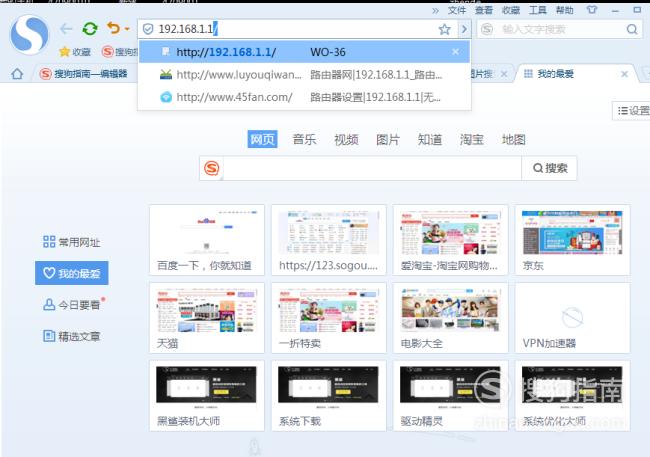Click the 搜狗 bookmark in the bookmarks bar
Viewport: 650px width, 457px height.
(120, 51)
